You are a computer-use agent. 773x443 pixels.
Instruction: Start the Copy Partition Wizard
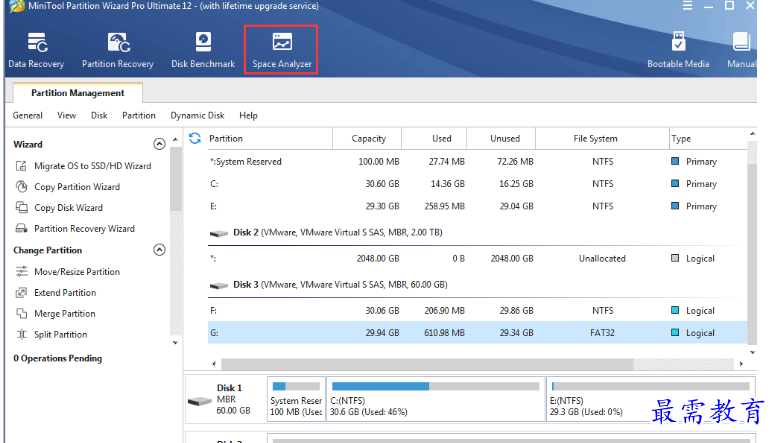click(68, 187)
